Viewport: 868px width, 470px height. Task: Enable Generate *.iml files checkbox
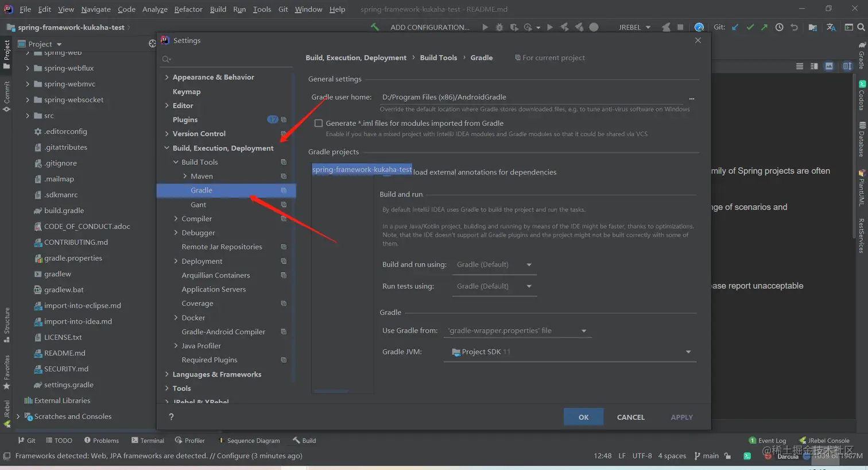click(x=319, y=123)
